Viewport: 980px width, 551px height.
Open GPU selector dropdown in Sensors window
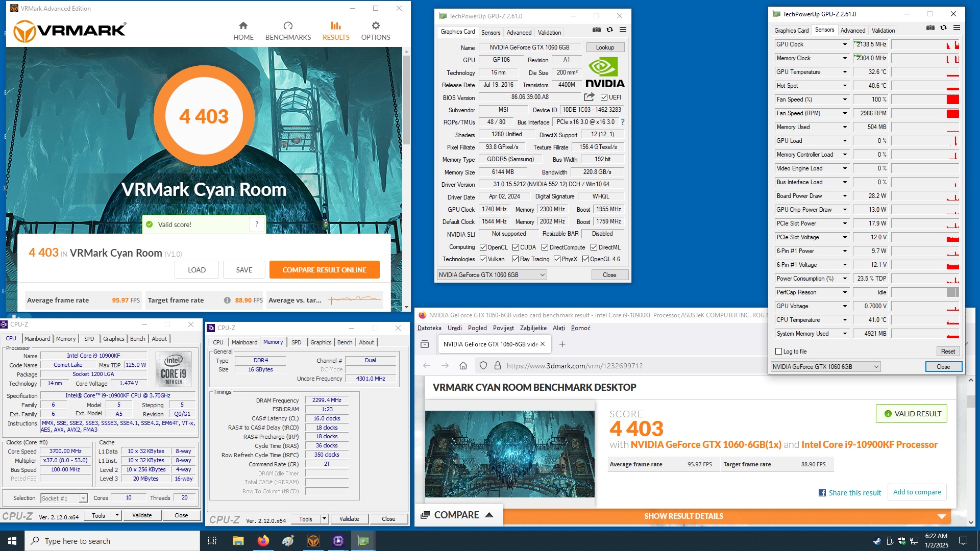[x=826, y=367]
